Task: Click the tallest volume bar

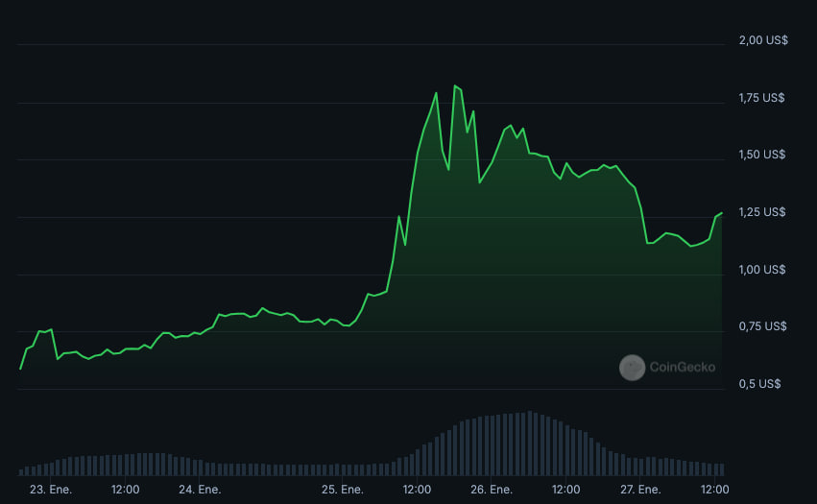Action: [x=529, y=443]
